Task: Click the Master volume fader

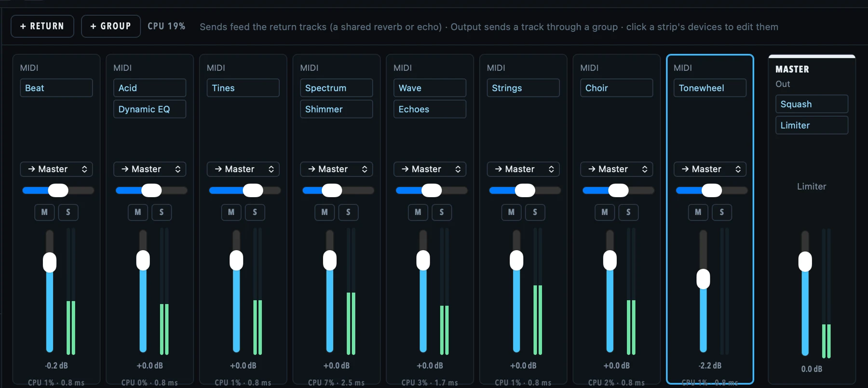Action: [x=805, y=293]
